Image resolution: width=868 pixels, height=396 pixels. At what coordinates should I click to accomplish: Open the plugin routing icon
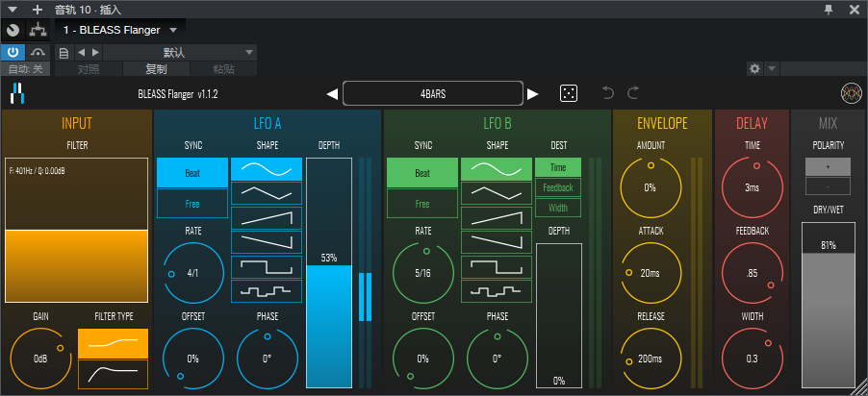pos(38,30)
